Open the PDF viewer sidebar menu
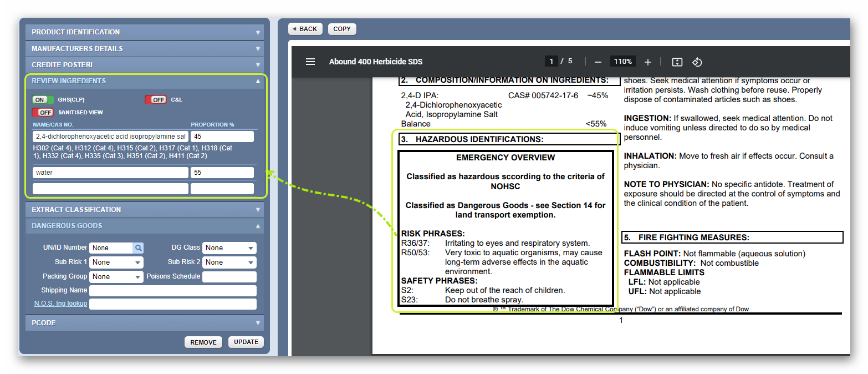The height and width of the screenshot is (374, 868). click(310, 62)
